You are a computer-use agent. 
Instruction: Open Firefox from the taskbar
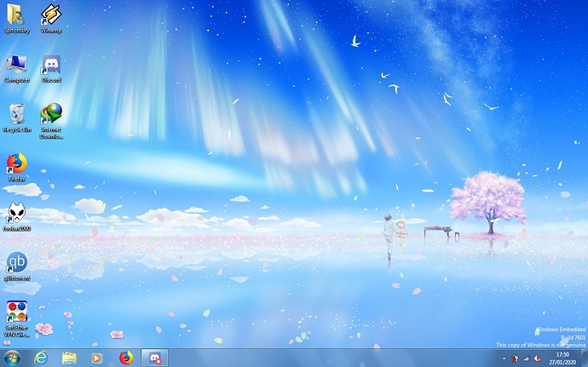(126, 358)
